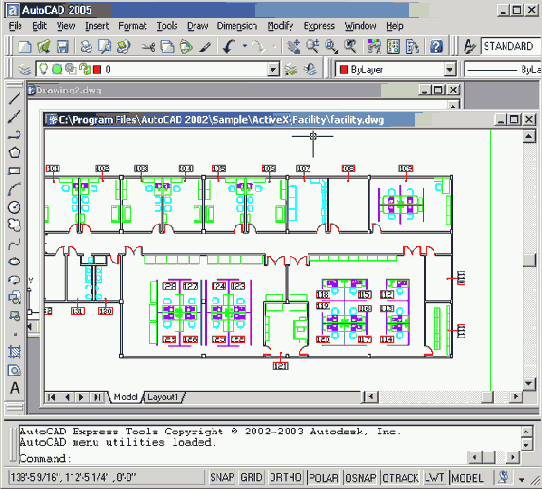
Task: Jump to first layout tab arrow
Action: click(x=52, y=397)
